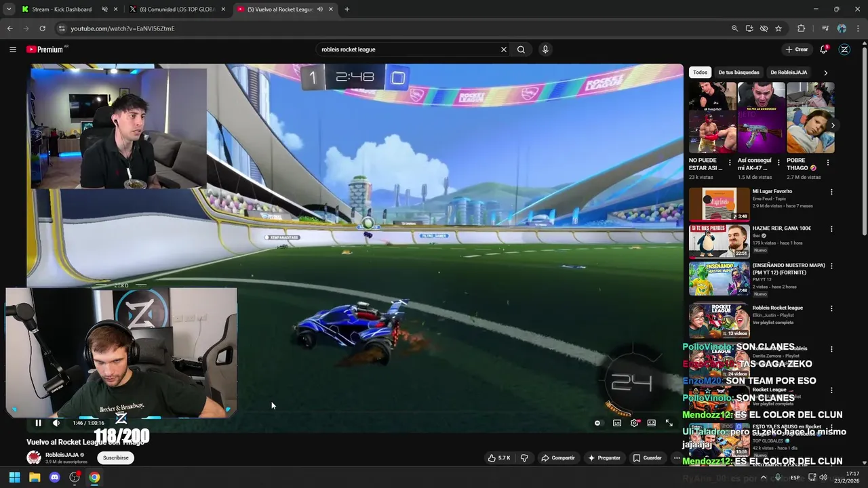The height and width of the screenshot is (488, 868).
Task: Pause the video playback
Action: pos(38,423)
